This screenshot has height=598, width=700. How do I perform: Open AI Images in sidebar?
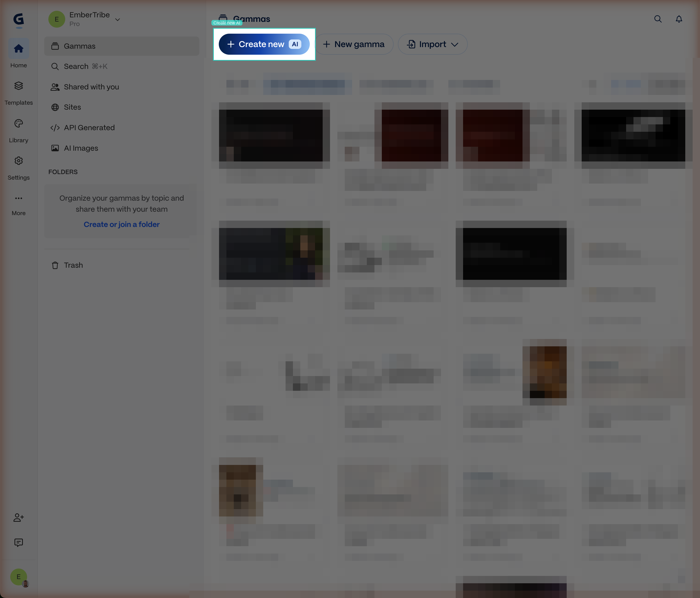coord(81,148)
